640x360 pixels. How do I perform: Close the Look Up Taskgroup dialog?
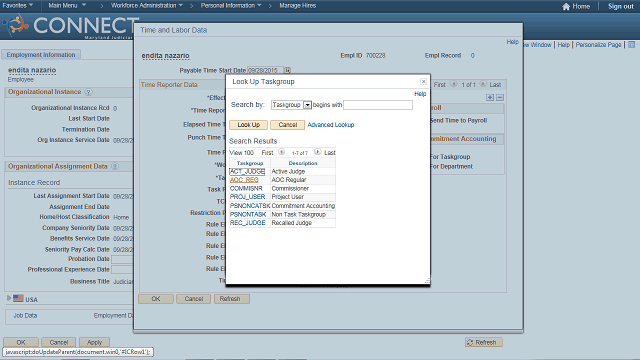click(x=424, y=81)
